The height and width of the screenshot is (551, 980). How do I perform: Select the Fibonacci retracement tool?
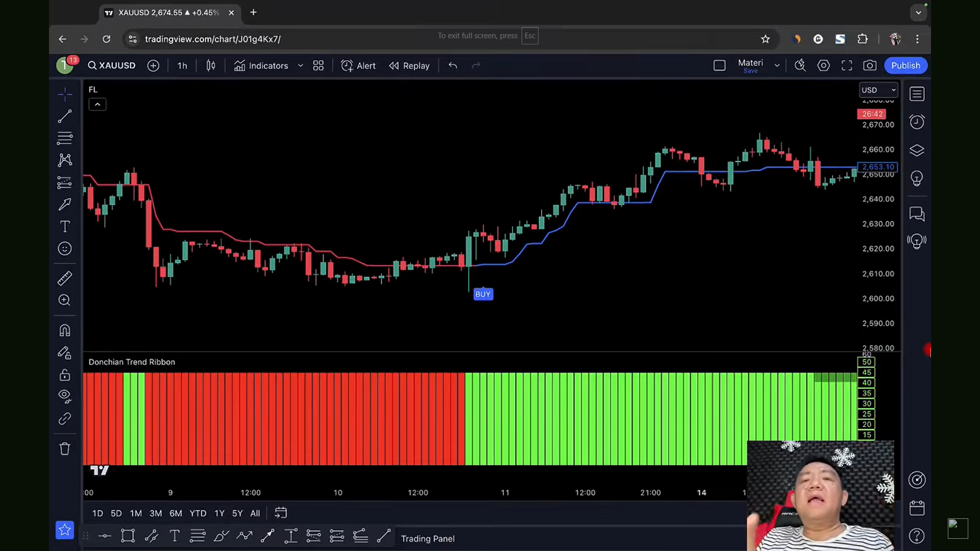pos(65,138)
